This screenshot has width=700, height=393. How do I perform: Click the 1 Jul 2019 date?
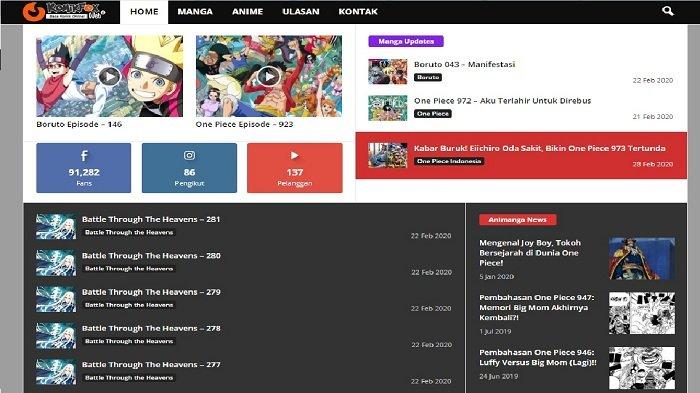point(495,331)
